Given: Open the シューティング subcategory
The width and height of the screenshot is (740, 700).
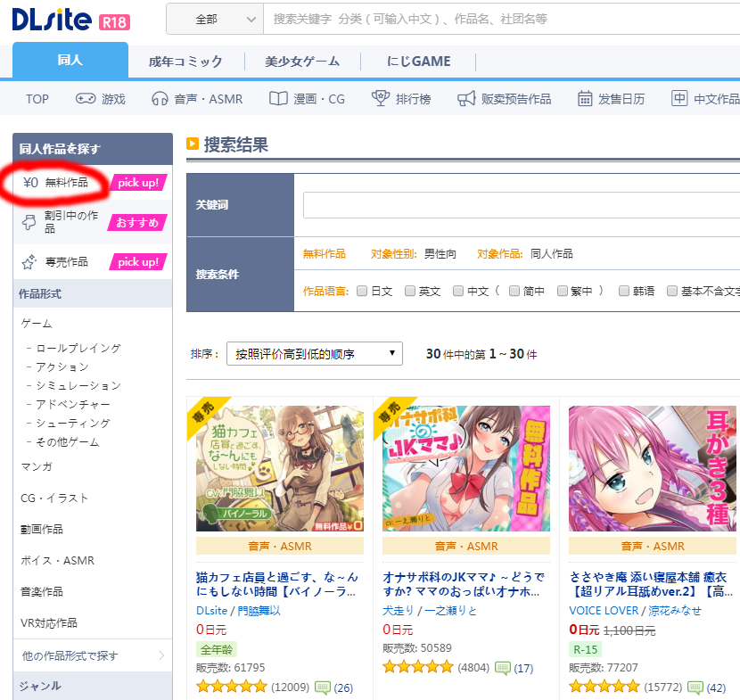Looking at the screenshot, I should coord(73,424).
